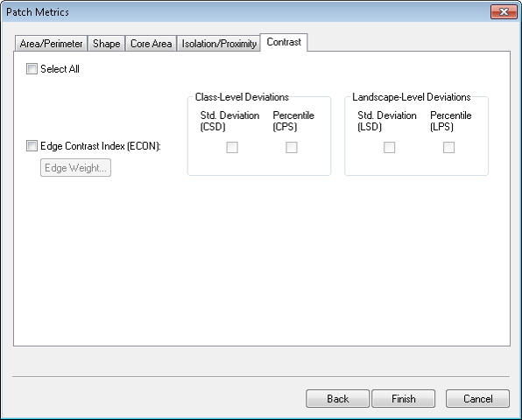Close the Patch Metrics window
522x420 pixels.
504,12
